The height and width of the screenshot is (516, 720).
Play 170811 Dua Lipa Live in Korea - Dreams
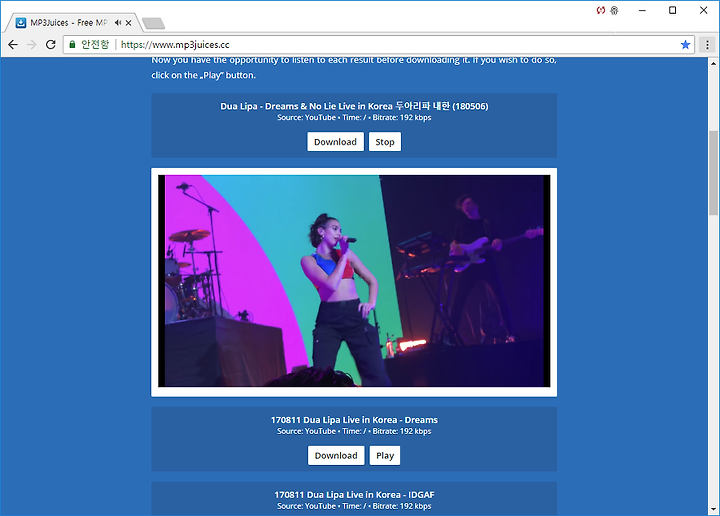pos(385,455)
